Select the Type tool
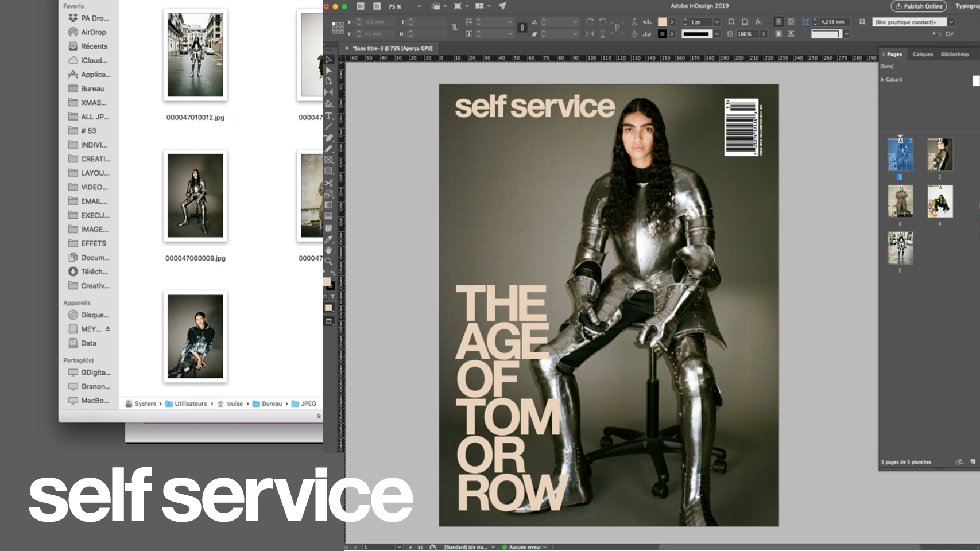This screenshot has width=980, height=551. [x=328, y=115]
